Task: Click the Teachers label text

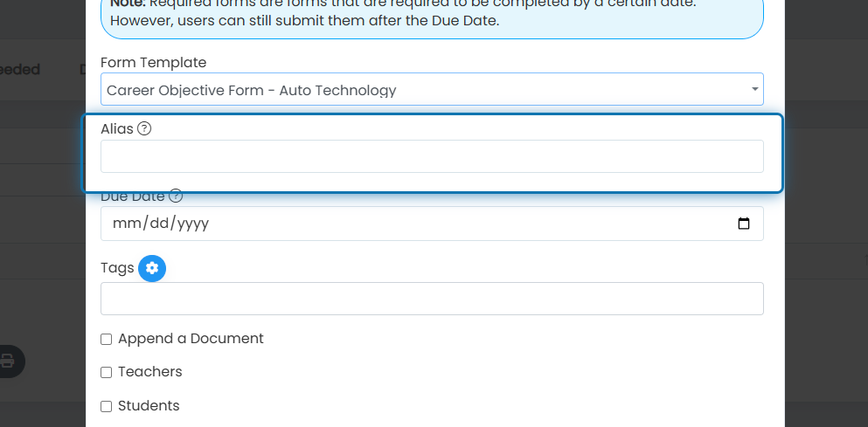Action: click(150, 372)
